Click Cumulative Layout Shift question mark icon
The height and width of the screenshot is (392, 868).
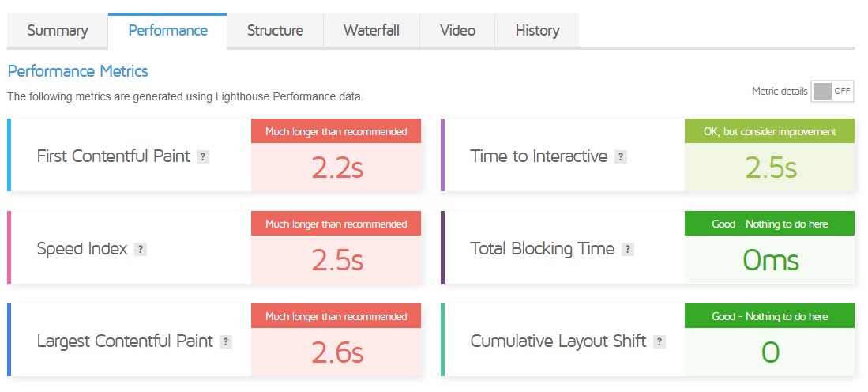pos(659,341)
